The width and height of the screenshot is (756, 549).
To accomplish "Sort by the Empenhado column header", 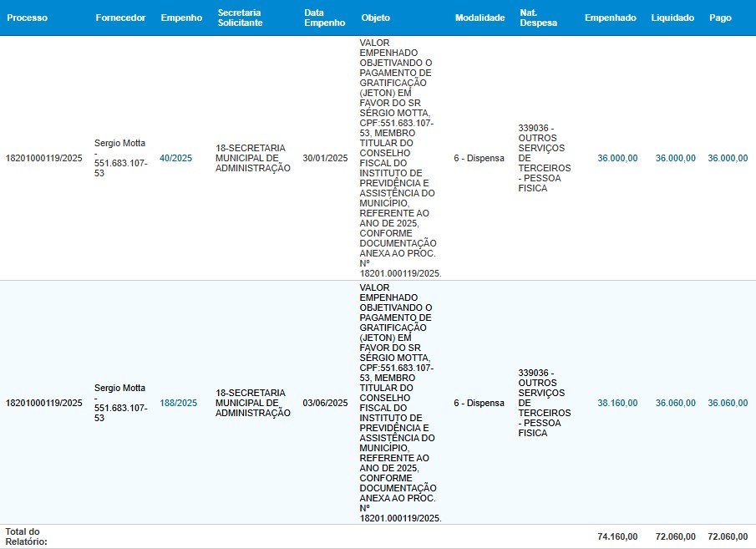I will click(610, 18).
